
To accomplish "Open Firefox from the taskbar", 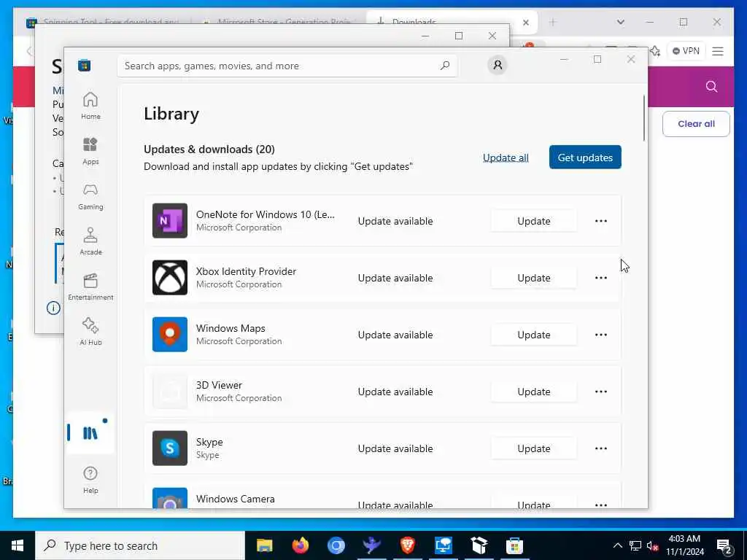I will pos(300,545).
